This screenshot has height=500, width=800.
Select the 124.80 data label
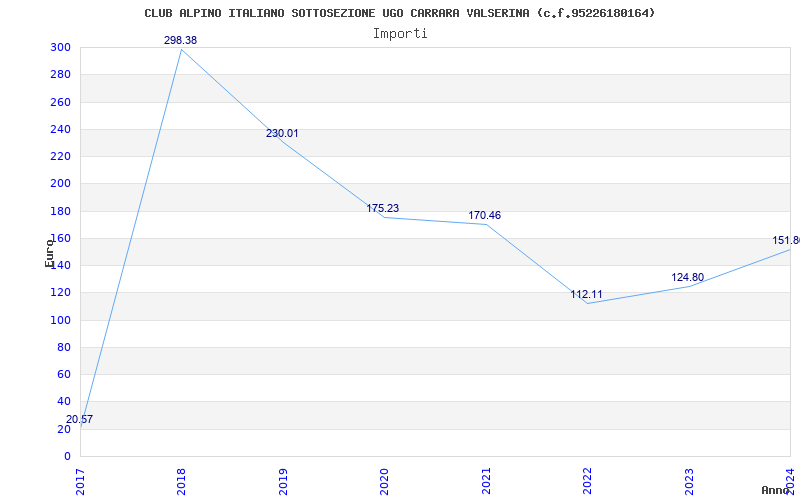pos(687,278)
